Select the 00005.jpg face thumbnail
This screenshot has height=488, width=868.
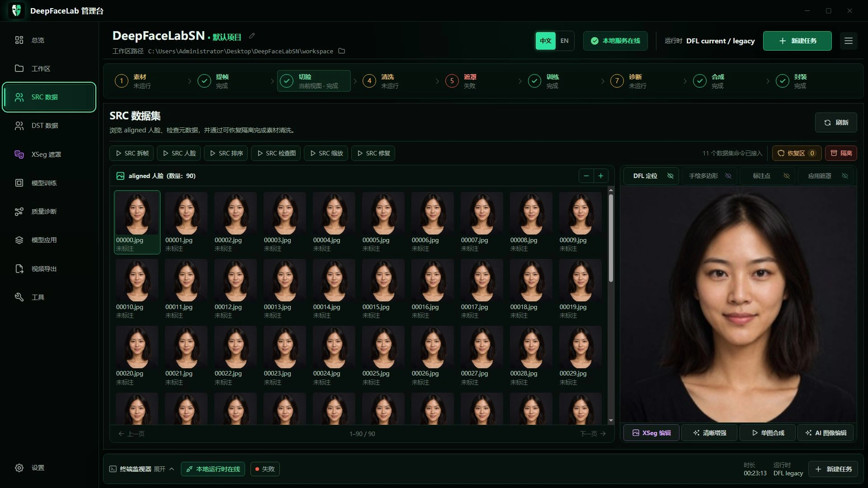[383, 222]
